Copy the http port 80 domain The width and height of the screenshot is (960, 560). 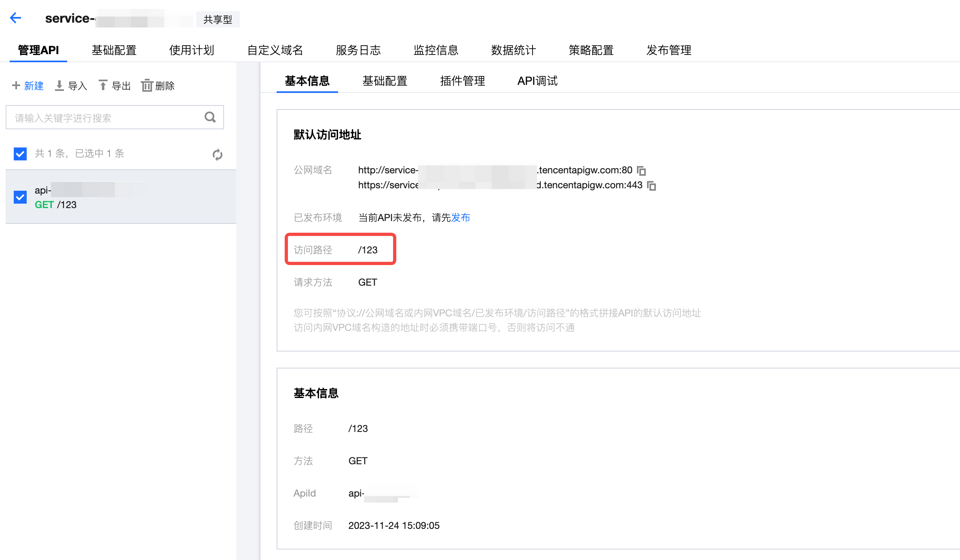641,171
